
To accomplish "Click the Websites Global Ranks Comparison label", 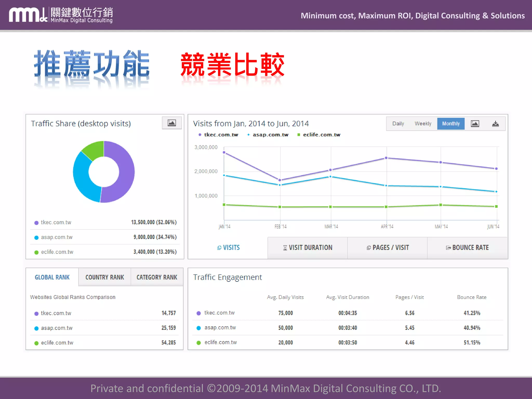I will 72,297.
